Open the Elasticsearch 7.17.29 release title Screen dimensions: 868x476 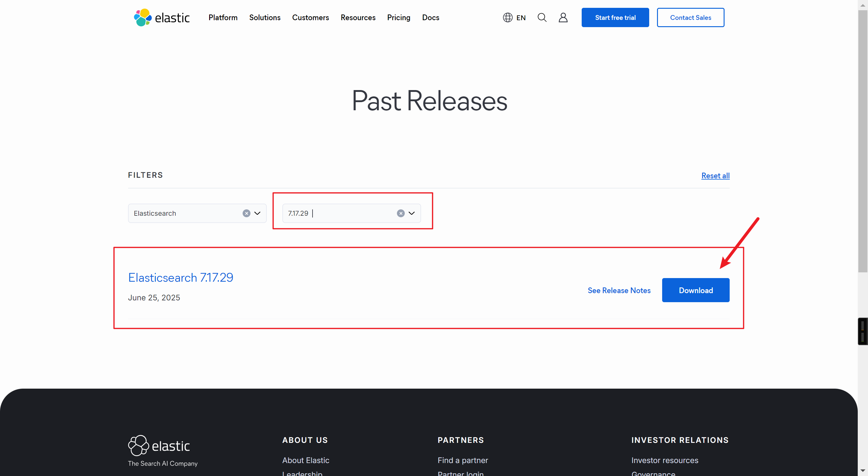181,277
